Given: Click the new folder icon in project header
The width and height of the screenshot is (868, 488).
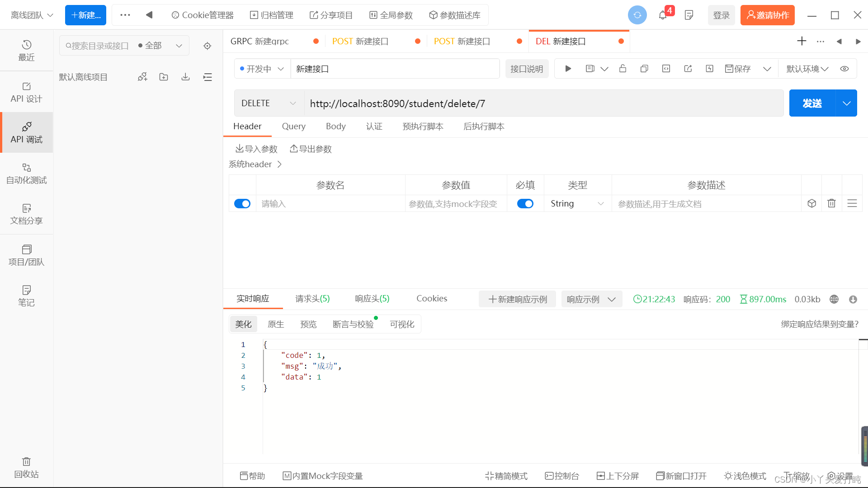Looking at the screenshot, I should (x=164, y=77).
